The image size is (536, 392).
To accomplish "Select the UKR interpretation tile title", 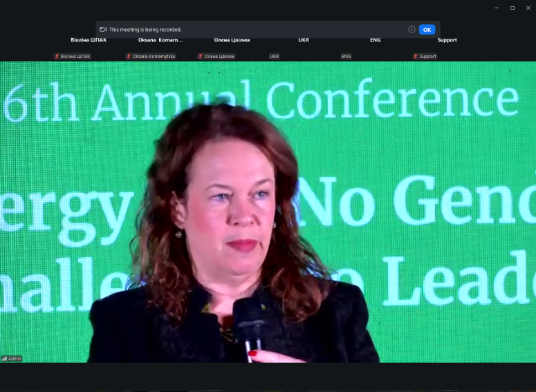I will [304, 40].
